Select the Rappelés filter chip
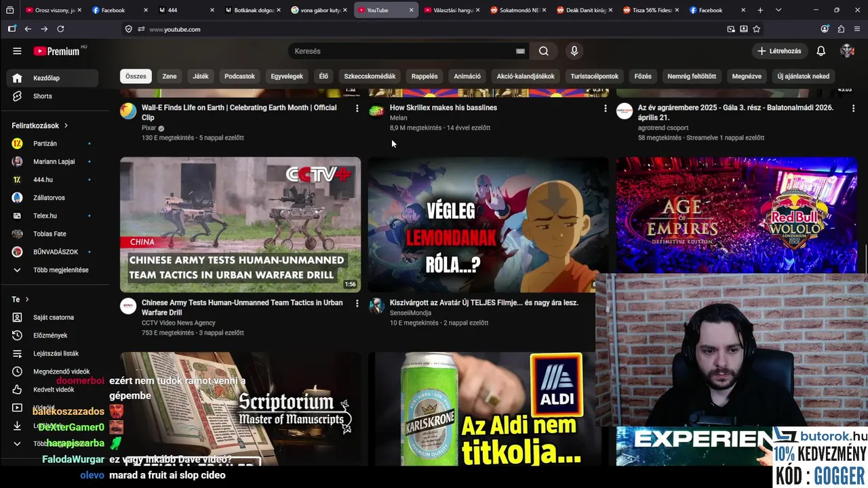The width and height of the screenshot is (868, 488). tap(425, 76)
